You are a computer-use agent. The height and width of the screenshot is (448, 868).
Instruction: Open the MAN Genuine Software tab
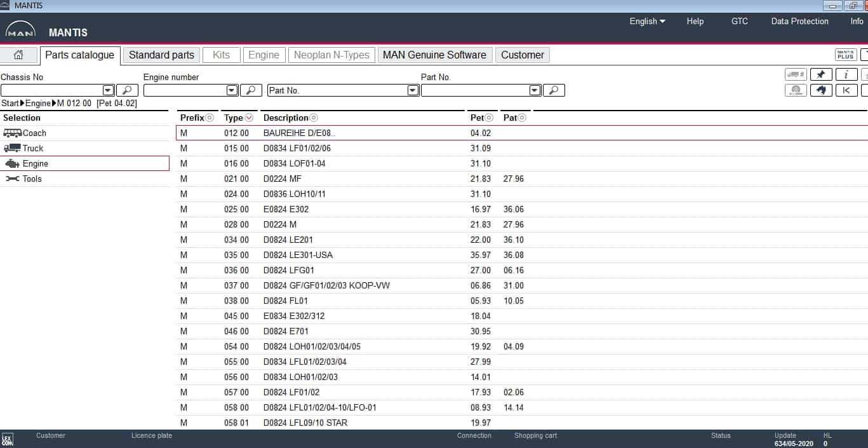tap(435, 55)
